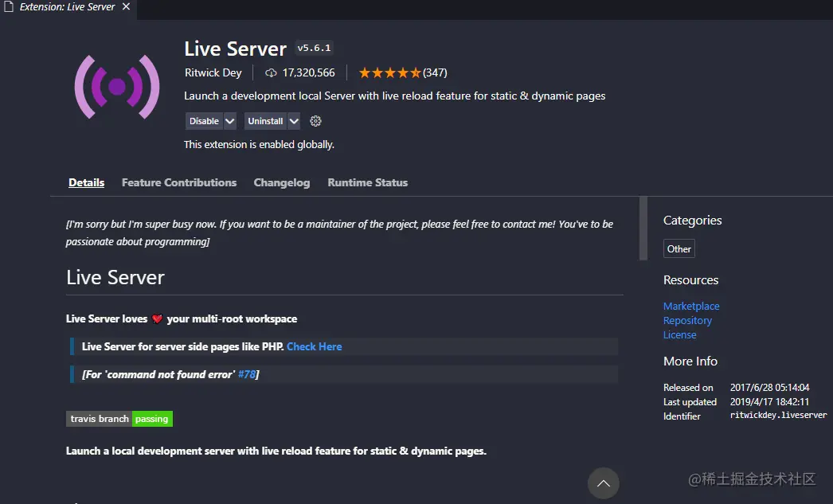Open the Feature Contributions tab

[179, 182]
